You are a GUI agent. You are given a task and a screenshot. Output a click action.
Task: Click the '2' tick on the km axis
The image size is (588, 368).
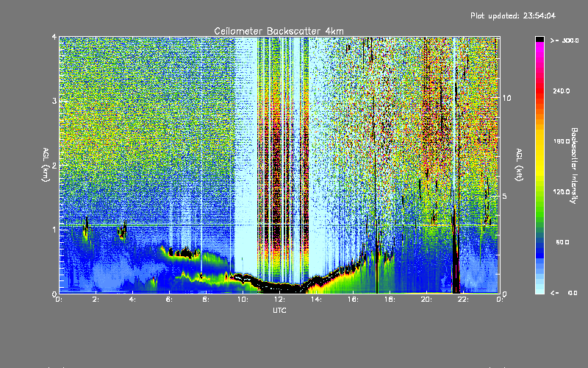pyautogui.click(x=54, y=165)
